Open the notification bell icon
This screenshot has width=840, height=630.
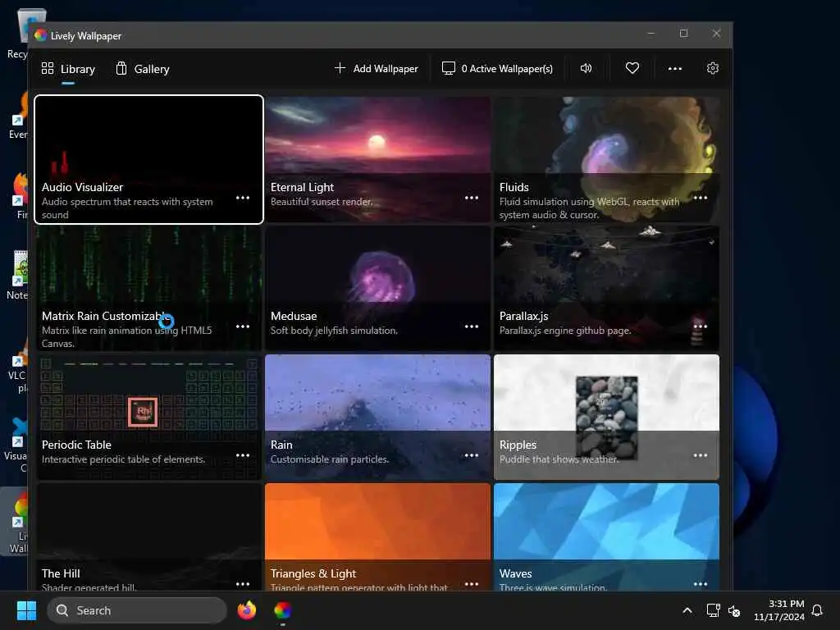(818, 610)
